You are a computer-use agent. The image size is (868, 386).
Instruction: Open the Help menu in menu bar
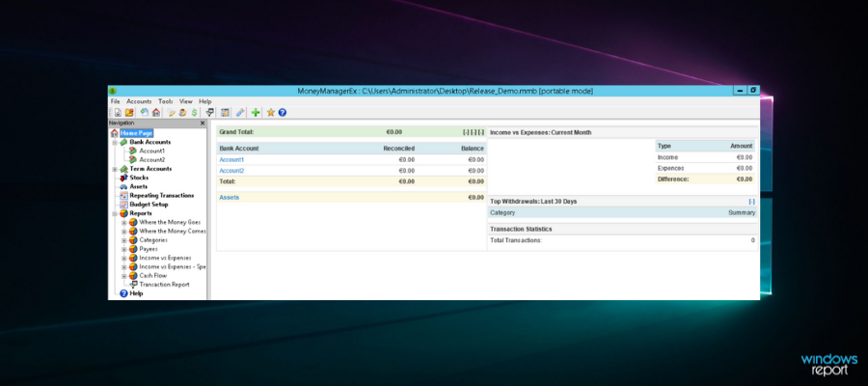[205, 102]
